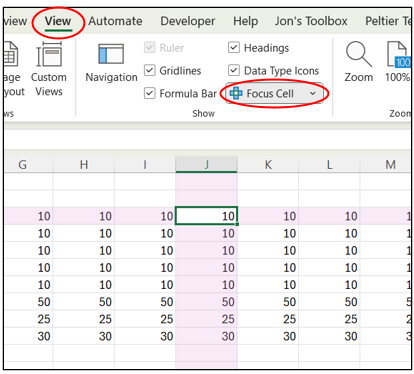The height and width of the screenshot is (374, 414).
Task: Click the Page Layout icon
Action: (11, 54)
